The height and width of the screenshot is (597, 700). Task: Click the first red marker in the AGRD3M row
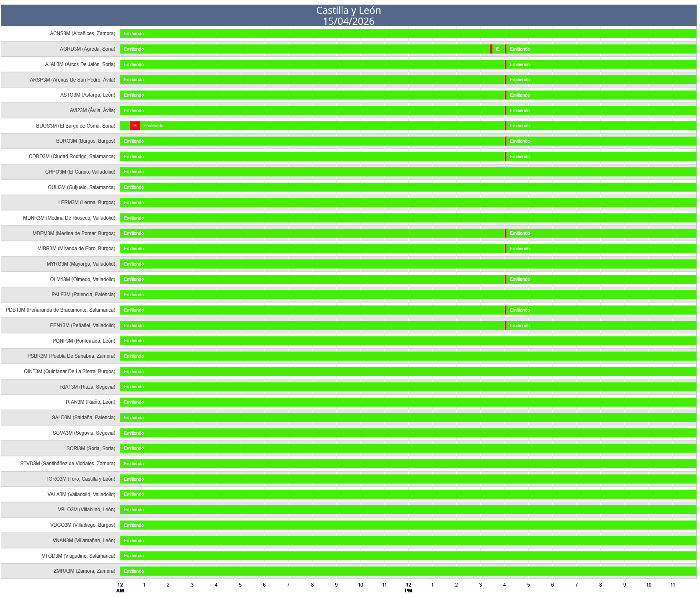tap(491, 49)
